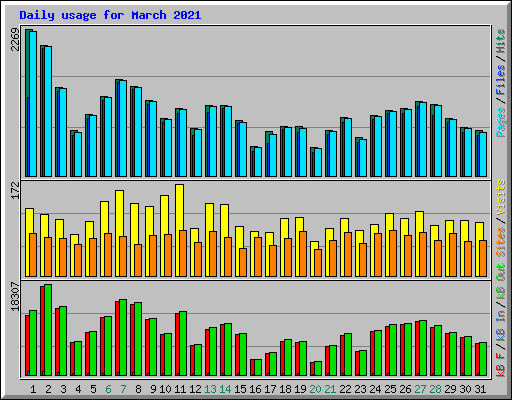The height and width of the screenshot is (400, 512).
Task: Click the cyan pages bar for day 27
Action: (423, 139)
